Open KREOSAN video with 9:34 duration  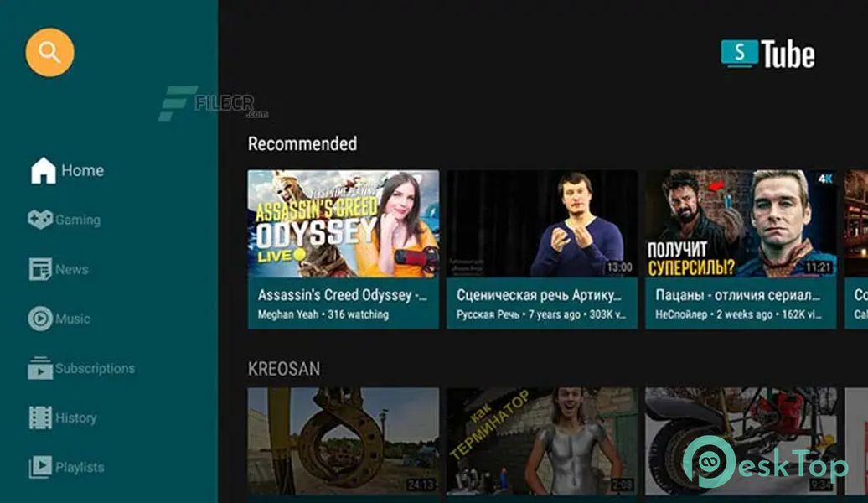point(741,441)
